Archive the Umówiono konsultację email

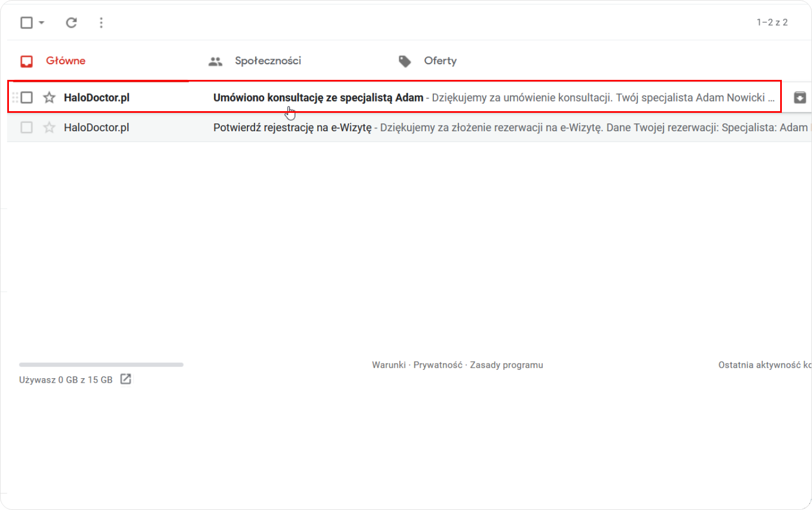800,97
